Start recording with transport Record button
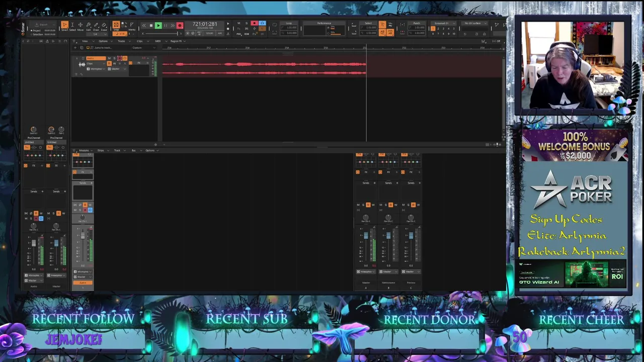644x362 pixels. [180, 26]
